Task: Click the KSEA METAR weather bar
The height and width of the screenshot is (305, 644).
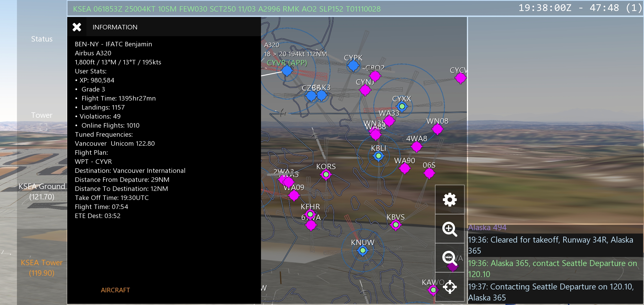Action: click(x=227, y=9)
